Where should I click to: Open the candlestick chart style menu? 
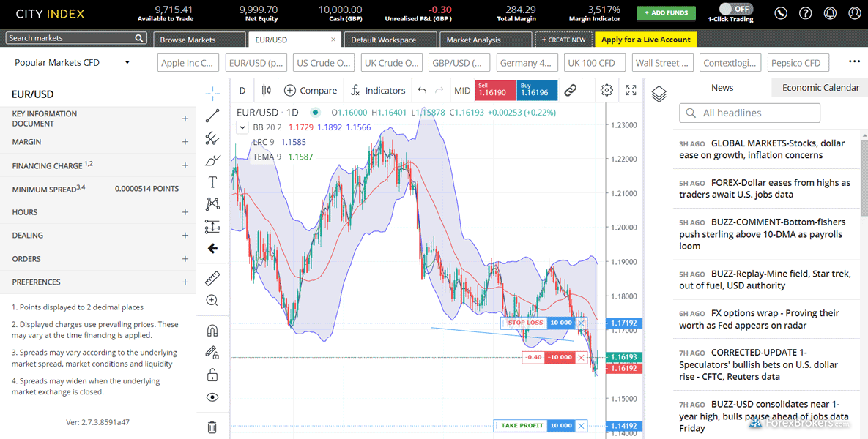[x=267, y=91]
